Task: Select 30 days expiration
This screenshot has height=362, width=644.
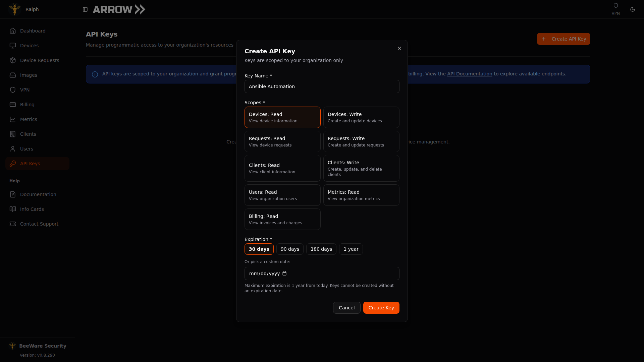Action: coord(259,249)
